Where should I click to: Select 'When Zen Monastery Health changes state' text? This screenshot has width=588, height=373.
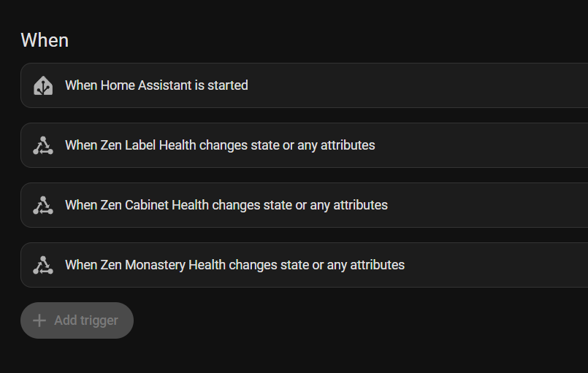(234, 265)
